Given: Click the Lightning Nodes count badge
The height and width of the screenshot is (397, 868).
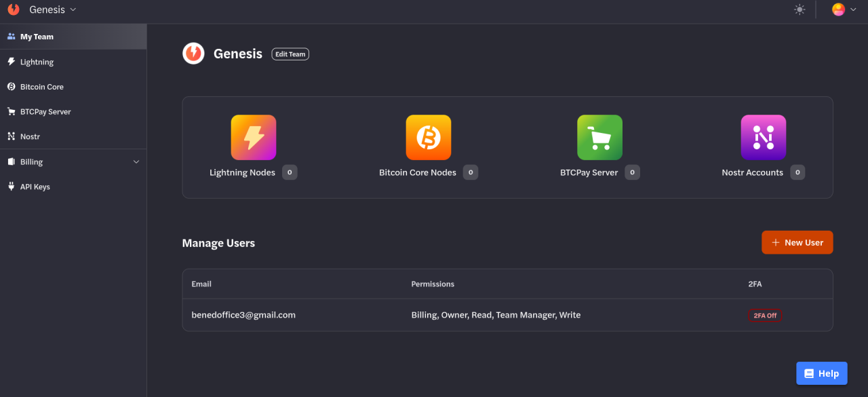Looking at the screenshot, I should point(290,172).
